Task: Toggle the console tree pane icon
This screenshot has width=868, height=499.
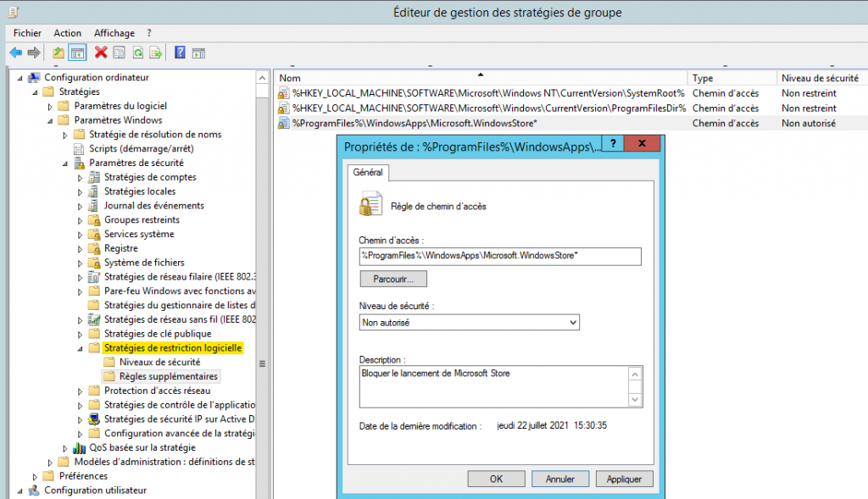Action: point(76,53)
